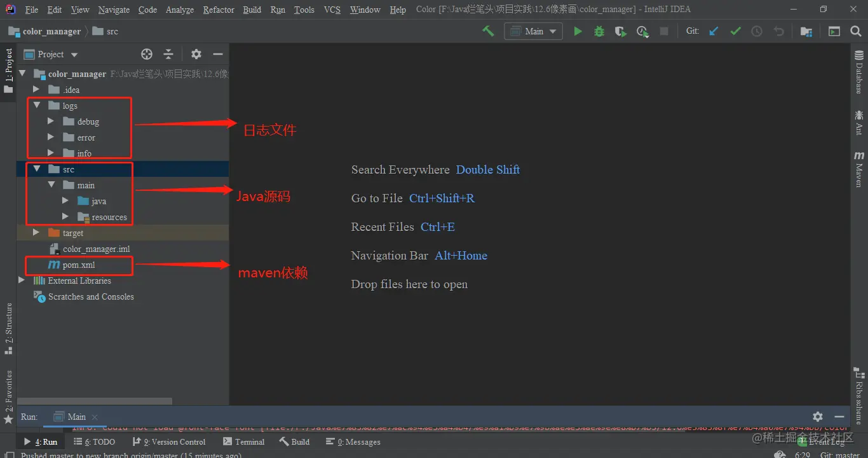Expand the java source folder arrow
This screenshot has width=868, height=458.
(x=65, y=200)
